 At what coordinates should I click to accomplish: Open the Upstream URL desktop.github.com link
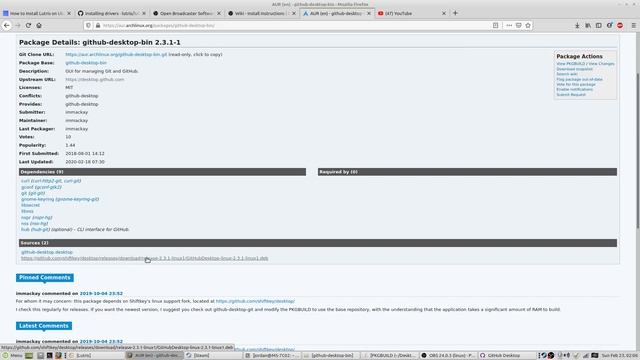point(95,80)
